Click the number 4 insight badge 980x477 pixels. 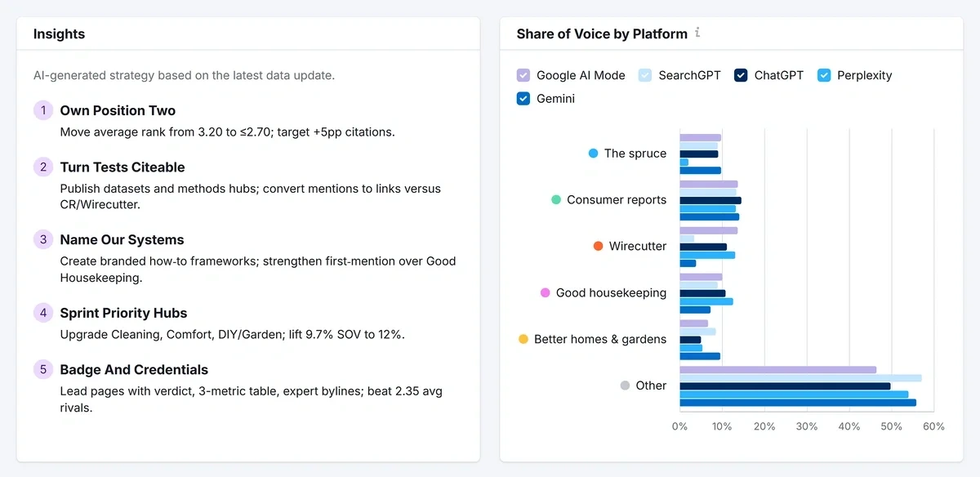pos(43,313)
